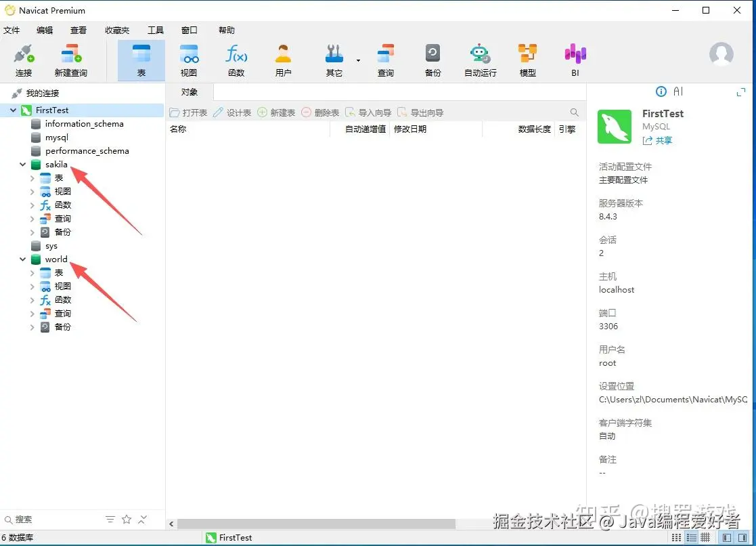Open the 其它 dropdown arrow

358,61
